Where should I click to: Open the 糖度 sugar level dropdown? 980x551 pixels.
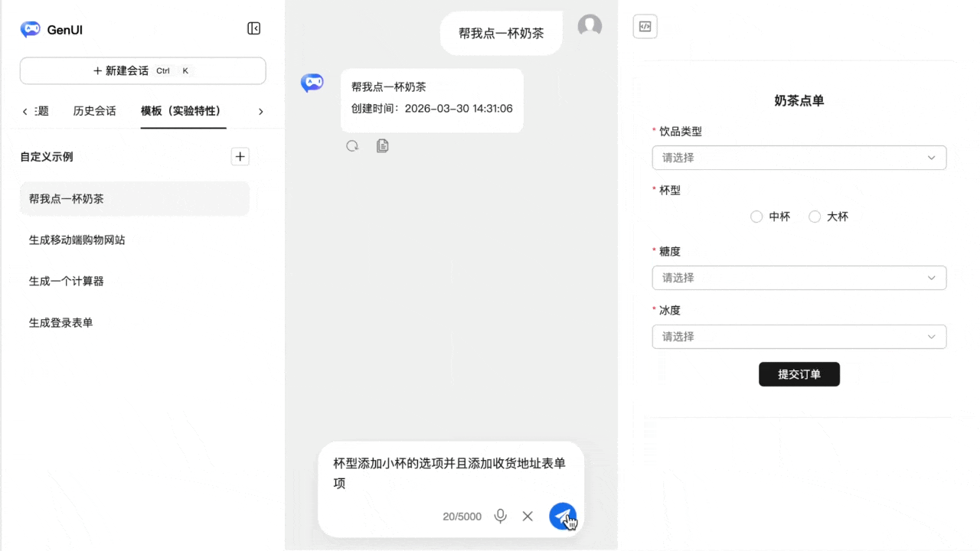799,277
